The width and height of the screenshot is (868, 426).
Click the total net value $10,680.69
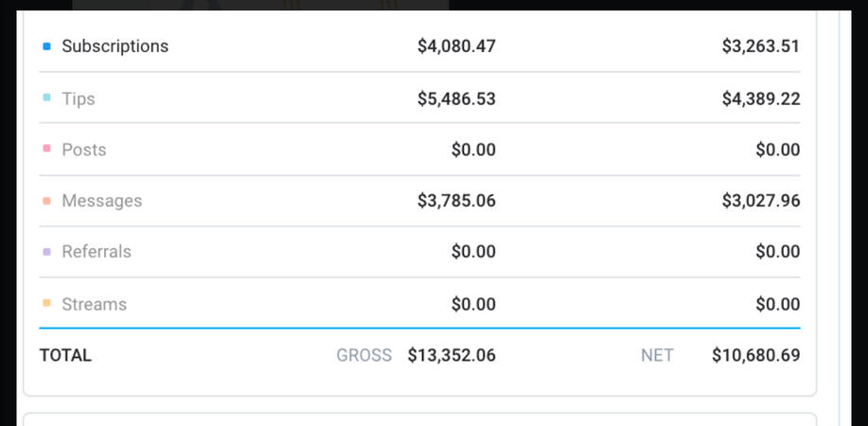pos(755,356)
